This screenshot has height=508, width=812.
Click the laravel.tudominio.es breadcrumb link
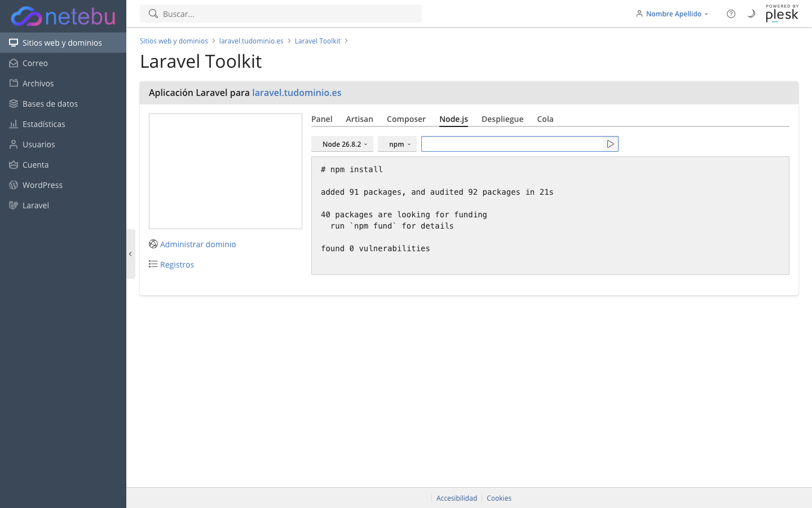[251, 41]
